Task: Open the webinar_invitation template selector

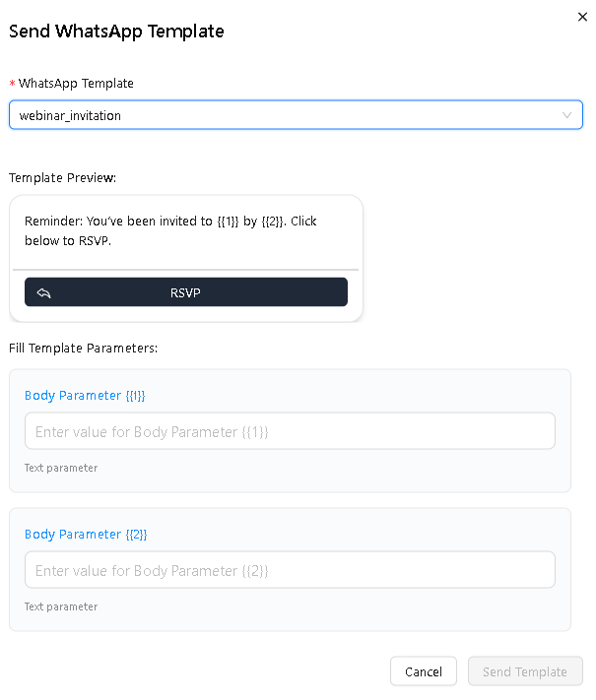Action: [x=296, y=115]
